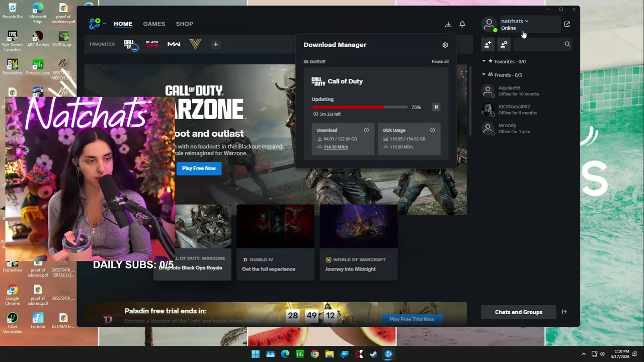Select the FrameView desktop icon
The width and height of the screenshot is (644, 362).
[13, 267]
